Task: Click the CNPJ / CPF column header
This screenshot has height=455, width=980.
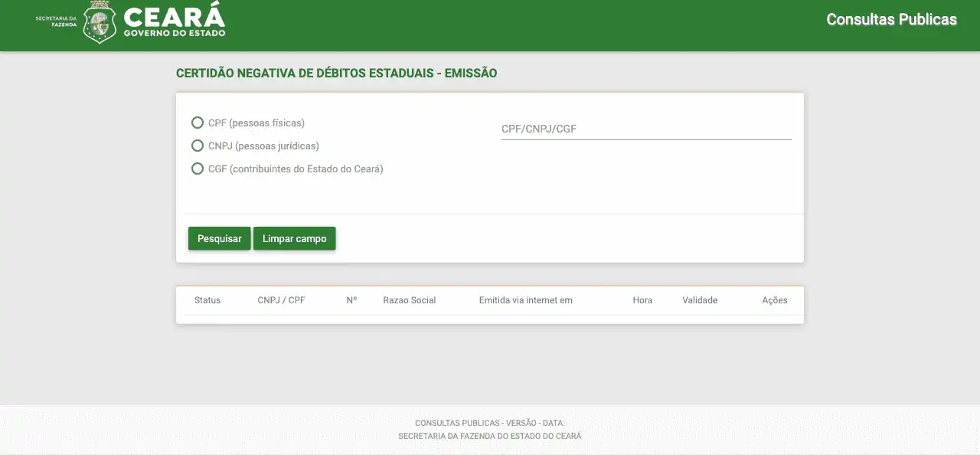Action: (x=281, y=300)
